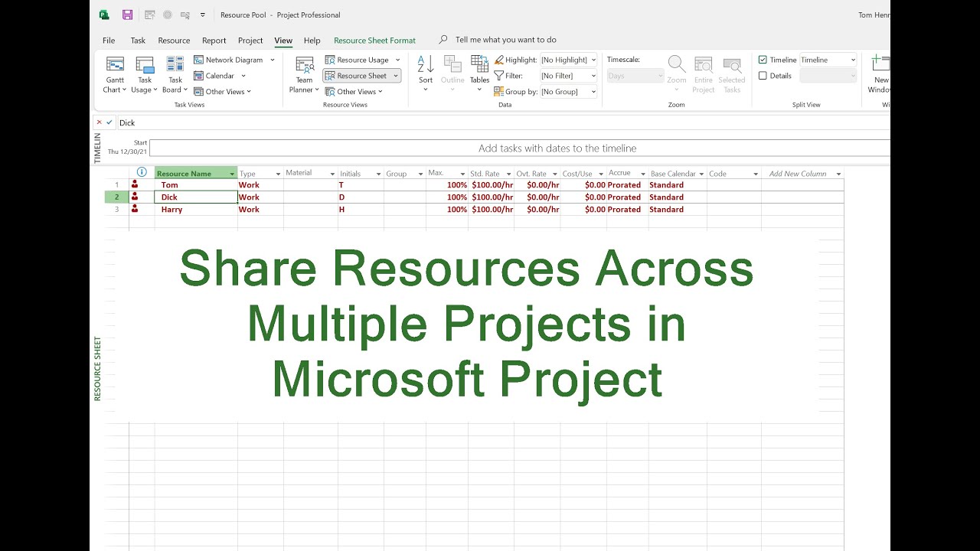Click Harry's Standard base calendar cell
The width and height of the screenshot is (980, 551).
[x=678, y=210]
